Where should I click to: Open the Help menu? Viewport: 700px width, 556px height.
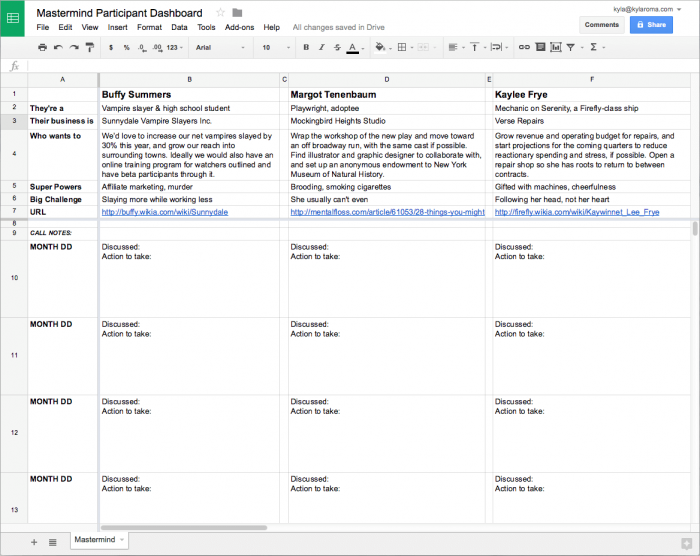(x=271, y=27)
